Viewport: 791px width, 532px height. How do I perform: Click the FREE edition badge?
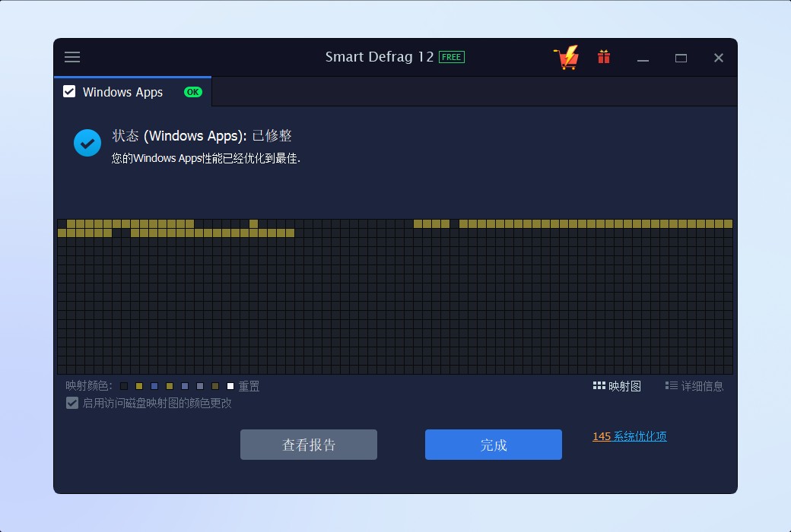(x=452, y=57)
